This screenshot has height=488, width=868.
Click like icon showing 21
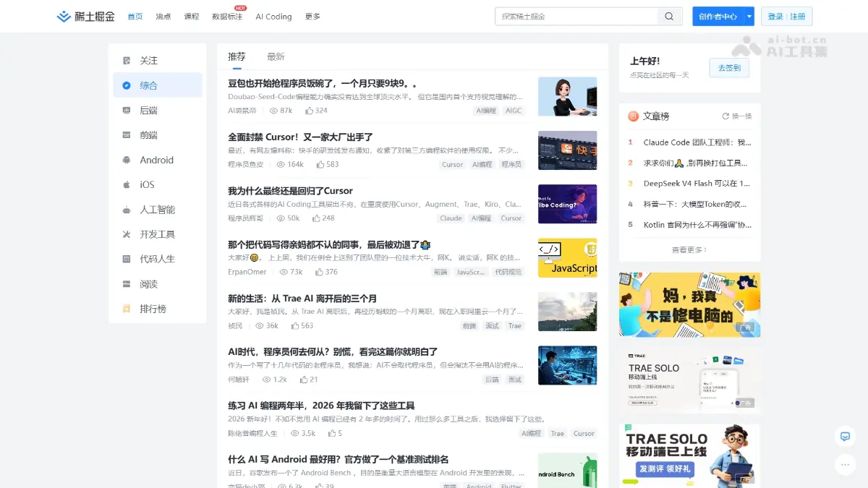click(304, 379)
